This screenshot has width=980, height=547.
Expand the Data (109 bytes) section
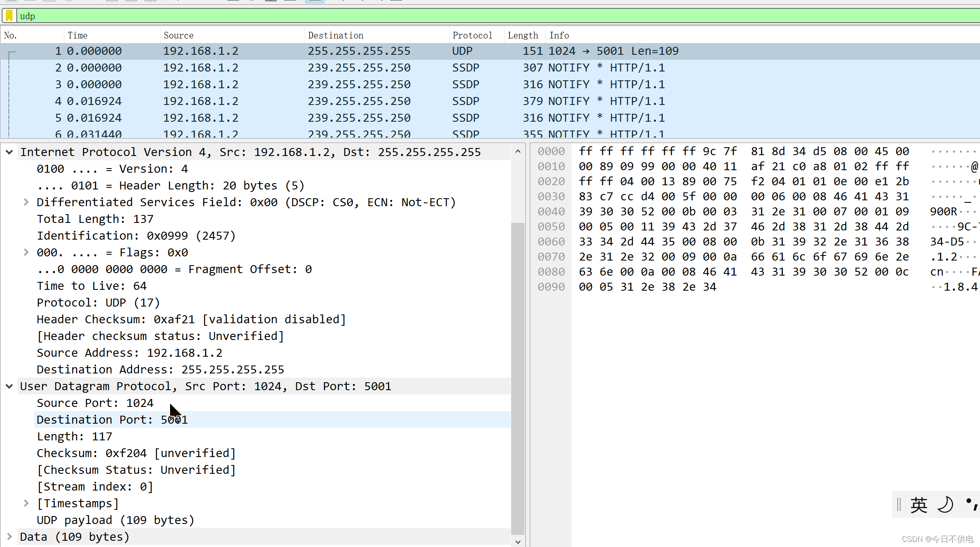click(x=9, y=537)
